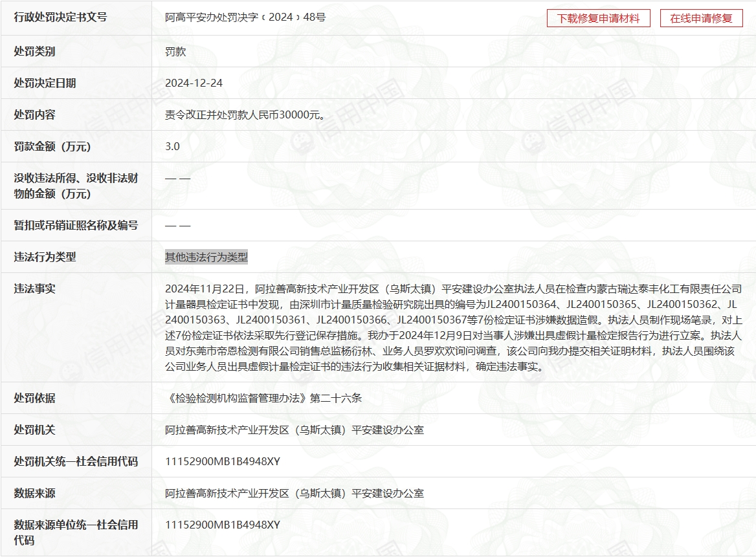Screen dimensions: 756x557
Task: Click the 行政处罚决定书文号 label
Action: point(60,17)
